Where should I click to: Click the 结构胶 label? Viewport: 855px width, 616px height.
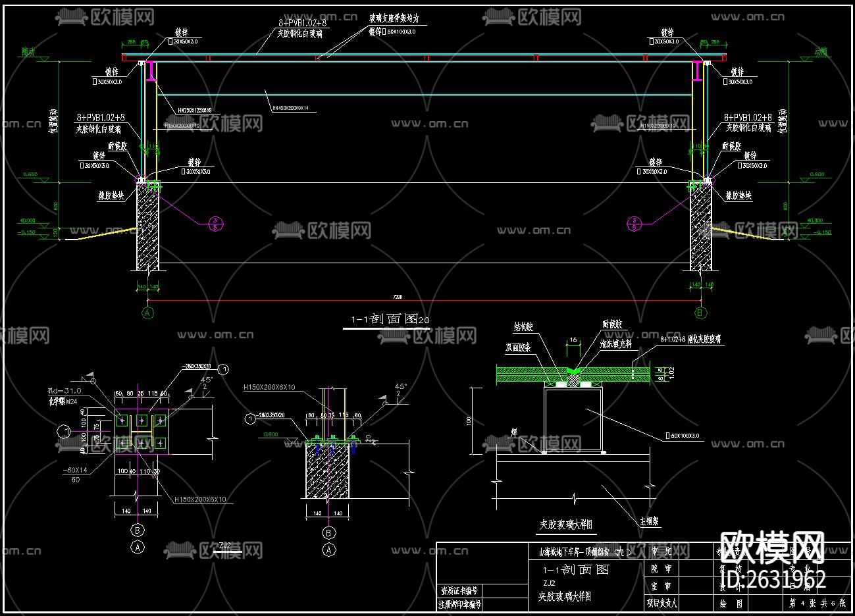click(525, 326)
